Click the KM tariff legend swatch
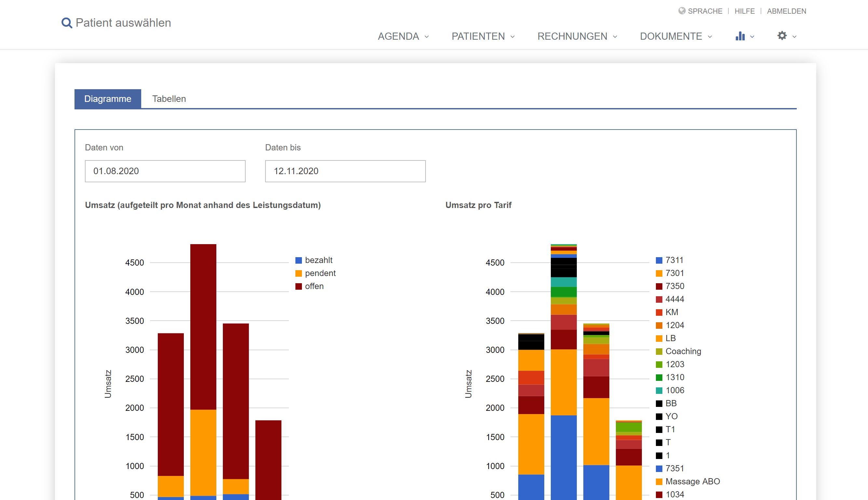 click(659, 312)
